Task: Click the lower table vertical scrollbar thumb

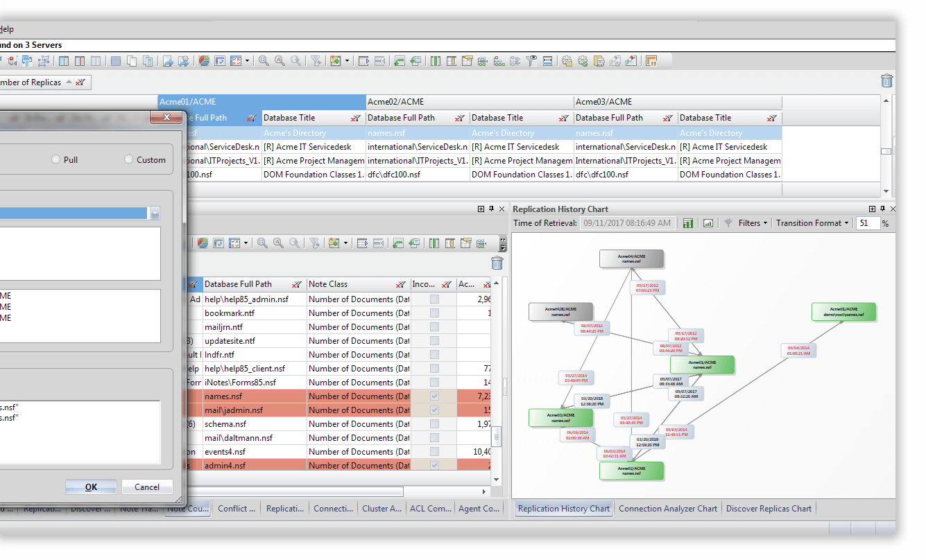Action: pos(496,437)
